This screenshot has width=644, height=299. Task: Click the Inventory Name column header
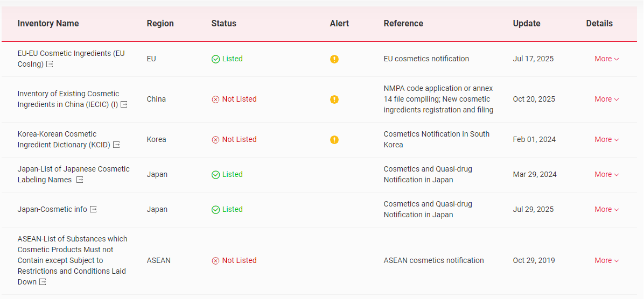click(48, 24)
